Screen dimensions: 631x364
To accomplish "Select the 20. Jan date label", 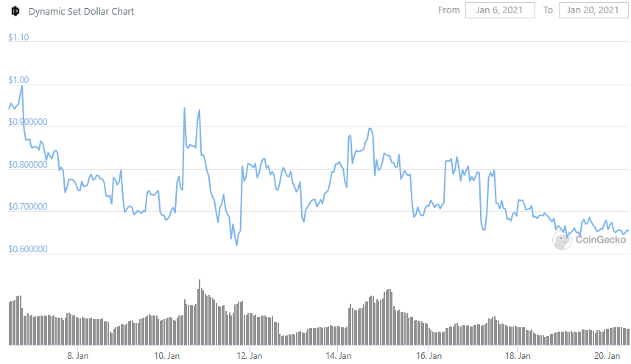I will 607,356.
